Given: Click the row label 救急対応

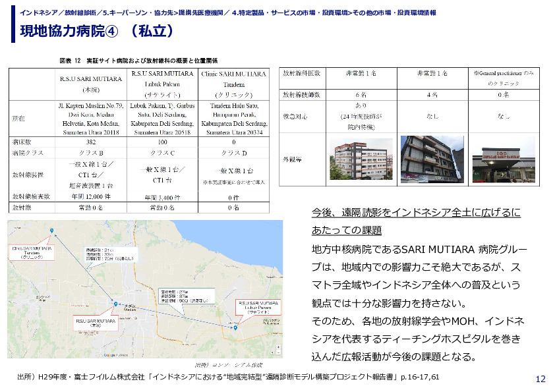Looking at the screenshot, I should (x=295, y=116).
